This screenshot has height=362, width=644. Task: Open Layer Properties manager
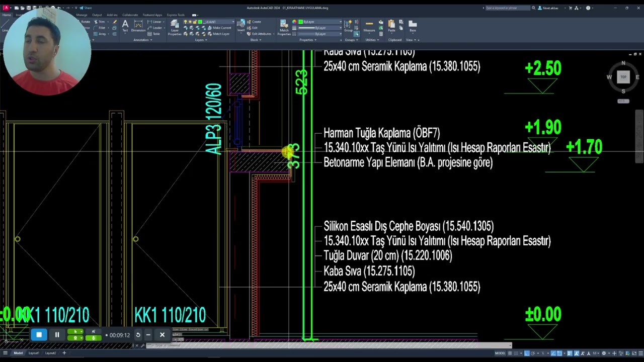175,28
